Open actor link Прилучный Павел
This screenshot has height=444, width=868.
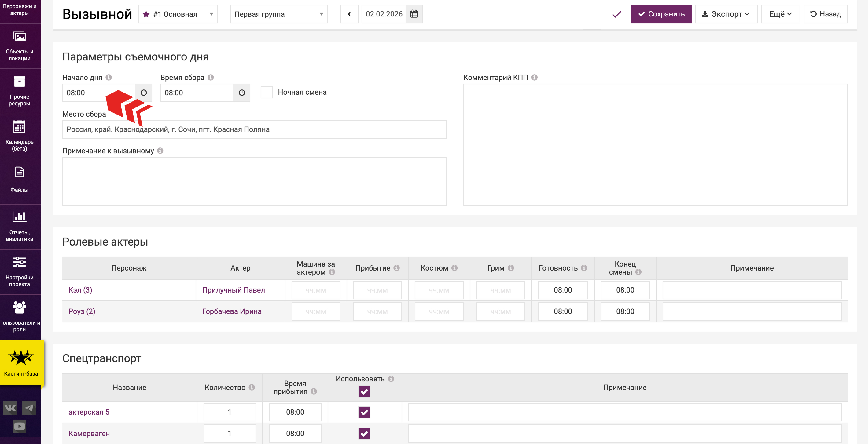[x=233, y=290]
